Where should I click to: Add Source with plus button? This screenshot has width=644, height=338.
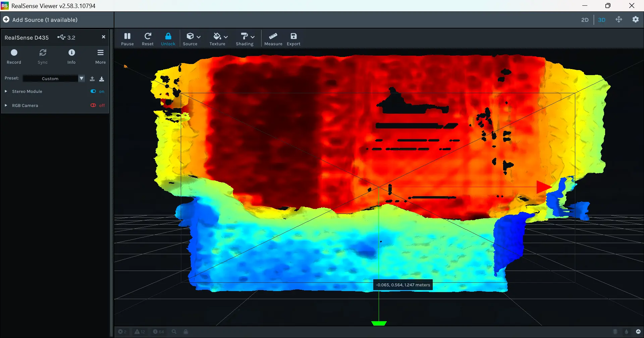coord(6,19)
